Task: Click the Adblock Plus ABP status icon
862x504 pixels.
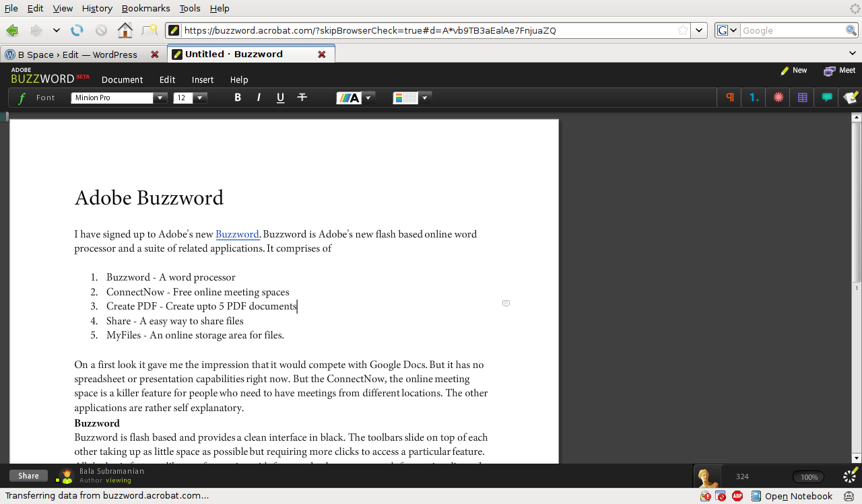Action: 737,496
